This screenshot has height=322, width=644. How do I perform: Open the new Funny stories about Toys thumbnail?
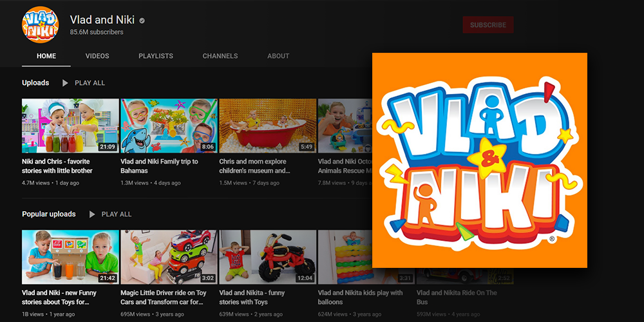click(70, 257)
